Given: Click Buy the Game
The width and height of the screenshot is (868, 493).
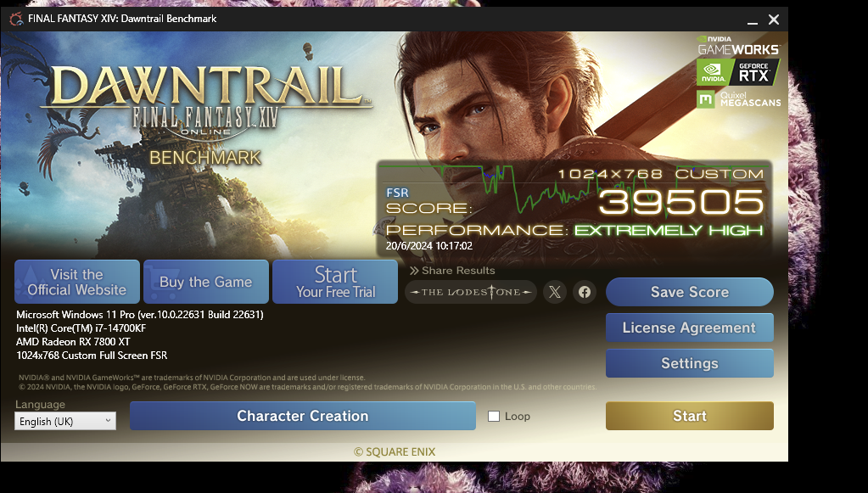Looking at the screenshot, I should (206, 282).
